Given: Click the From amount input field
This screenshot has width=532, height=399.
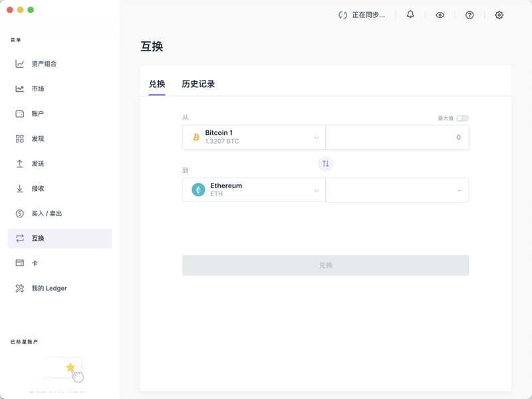Looking at the screenshot, I should click(397, 137).
